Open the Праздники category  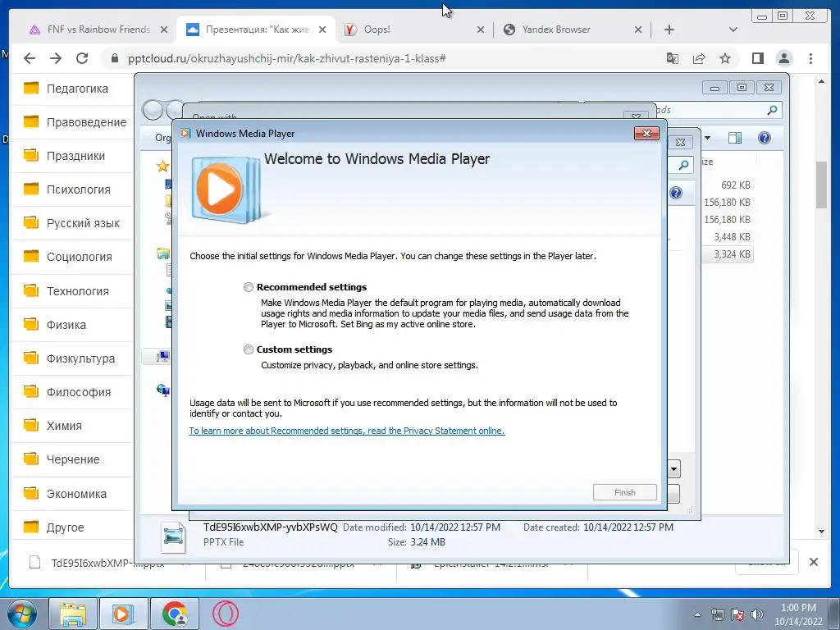pyautogui.click(x=75, y=156)
